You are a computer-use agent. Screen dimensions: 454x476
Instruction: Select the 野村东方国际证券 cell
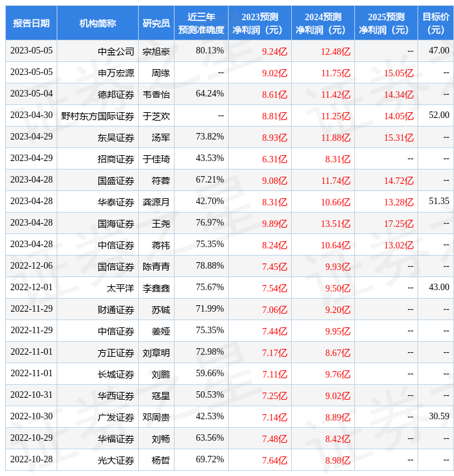97,116
